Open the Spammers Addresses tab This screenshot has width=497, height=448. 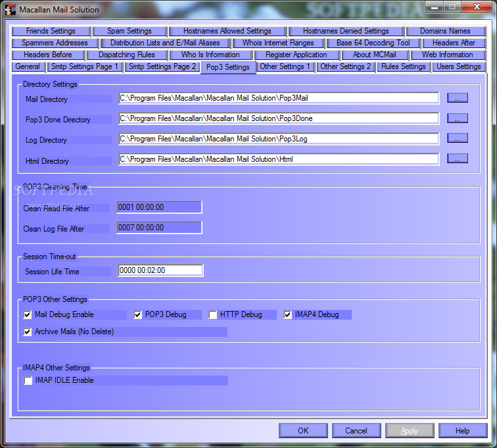(x=55, y=43)
